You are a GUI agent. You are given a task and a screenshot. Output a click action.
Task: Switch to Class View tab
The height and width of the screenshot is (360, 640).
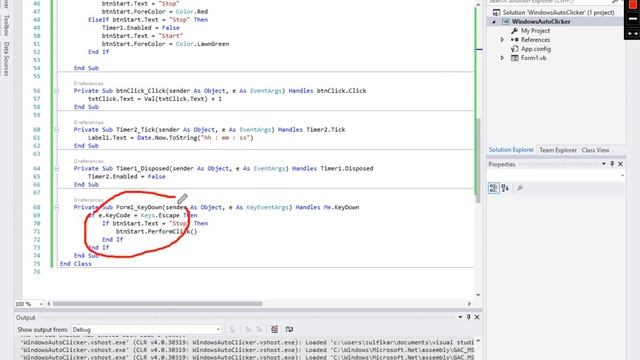595,150
